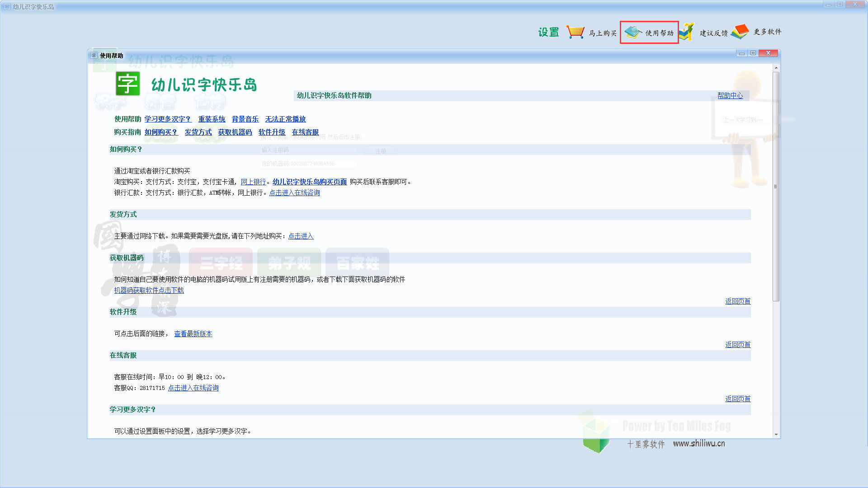Minimize the 使用帮助 window

click(741, 53)
